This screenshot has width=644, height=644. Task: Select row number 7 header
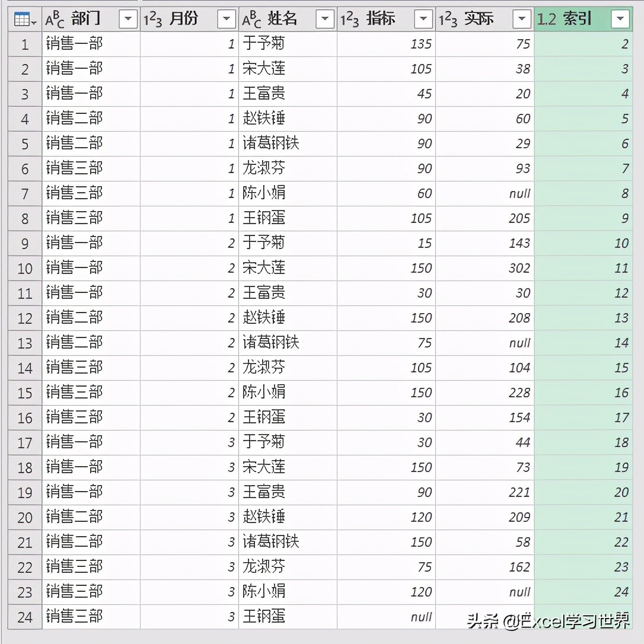pyautogui.click(x=25, y=194)
